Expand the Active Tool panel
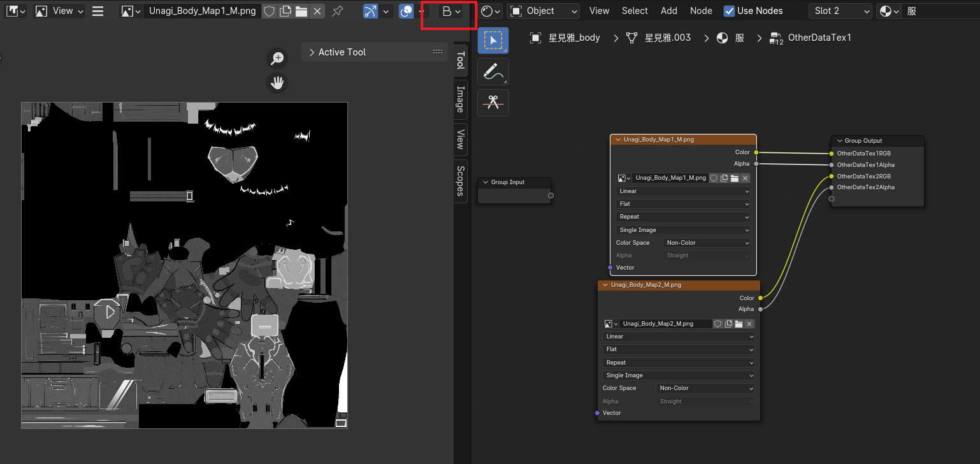Image resolution: width=980 pixels, height=464 pixels. click(342, 52)
